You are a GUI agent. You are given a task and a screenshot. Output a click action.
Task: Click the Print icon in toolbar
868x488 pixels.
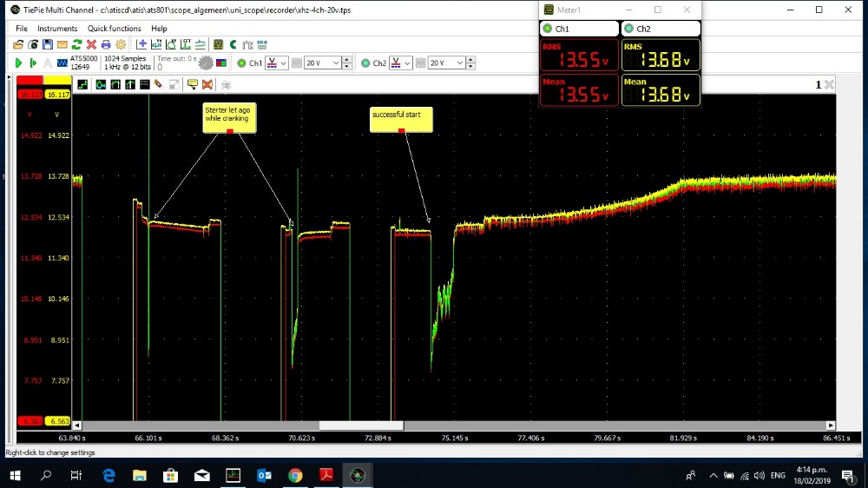[x=106, y=44]
